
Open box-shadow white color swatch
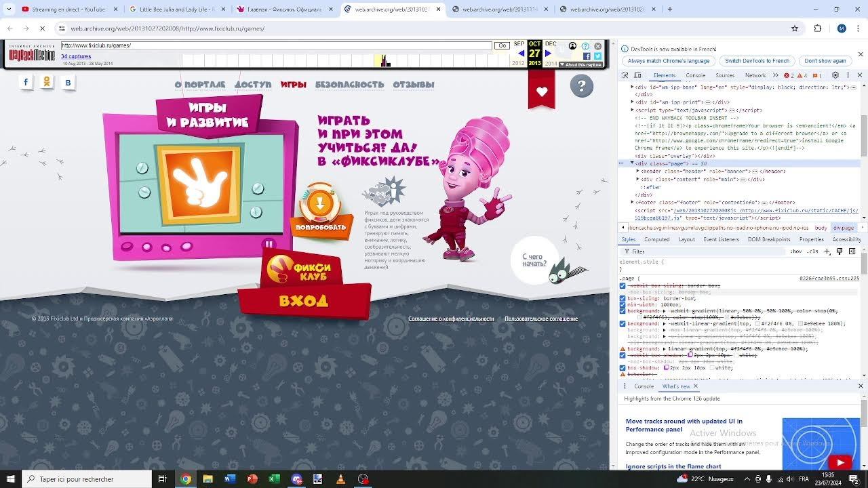(x=711, y=368)
